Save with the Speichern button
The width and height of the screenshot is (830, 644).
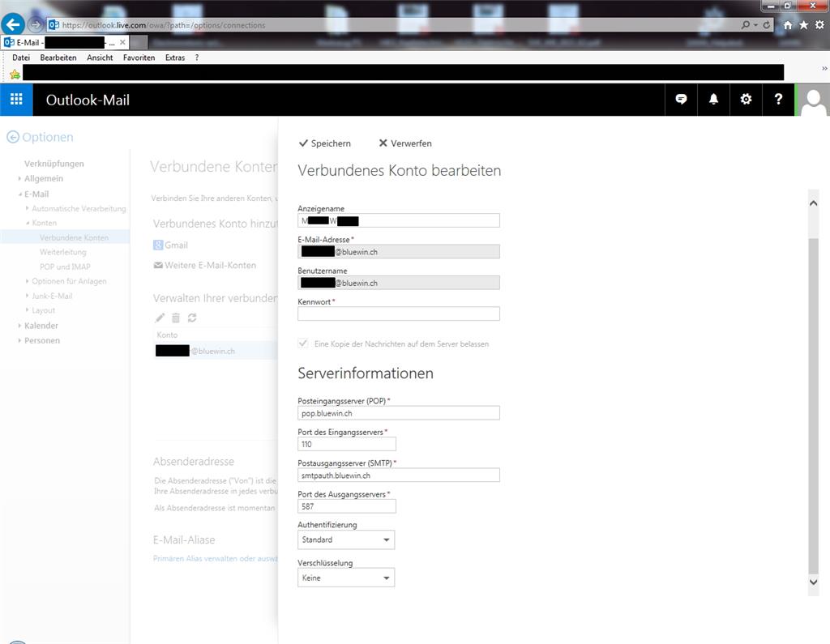coord(325,143)
